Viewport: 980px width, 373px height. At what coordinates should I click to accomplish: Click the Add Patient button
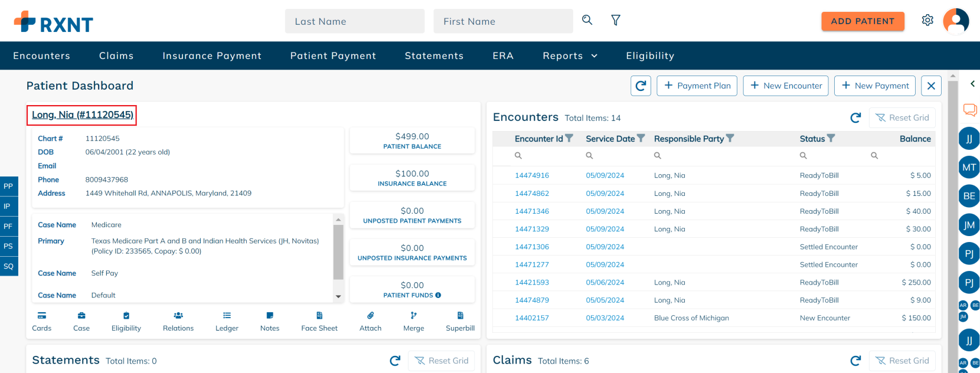point(863,21)
